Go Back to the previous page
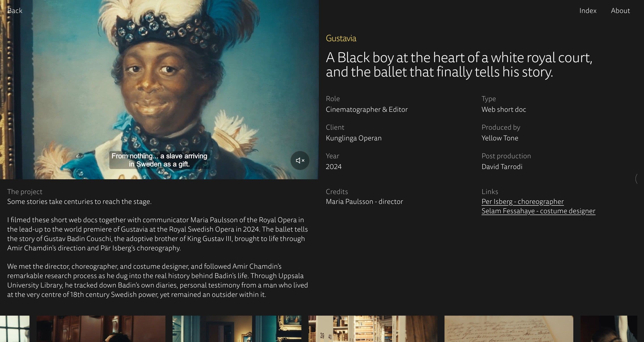Screen dimensions: 644x342 coord(15,11)
